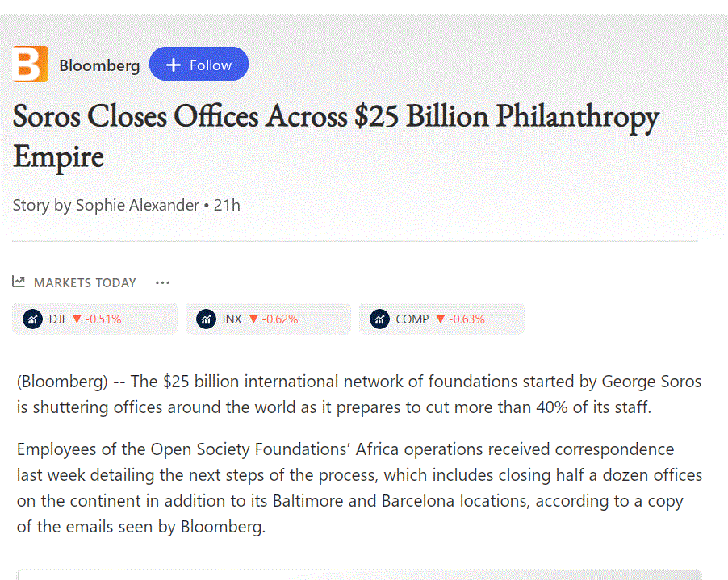Click the Markets Today heading label
The image size is (728, 580).
pyautogui.click(x=85, y=282)
